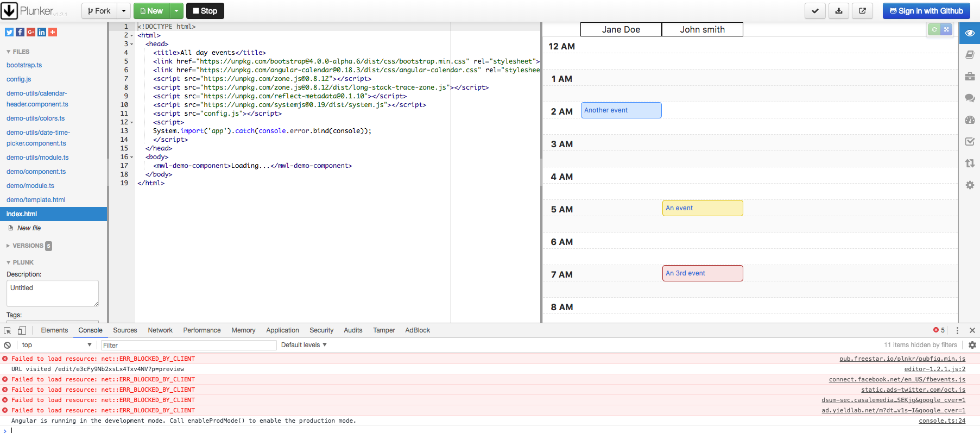Open preview in a separate window
980x433 pixels.
(862, 11)
